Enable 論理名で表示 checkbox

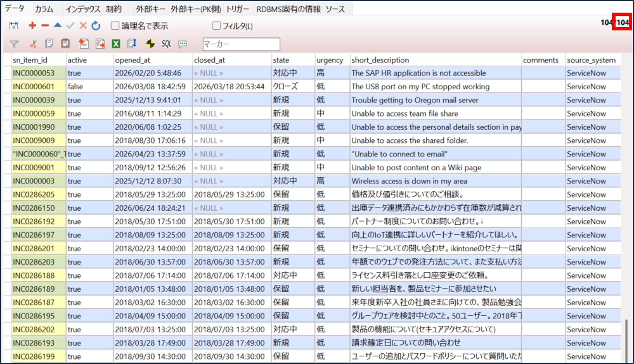(x=115, y=26)
